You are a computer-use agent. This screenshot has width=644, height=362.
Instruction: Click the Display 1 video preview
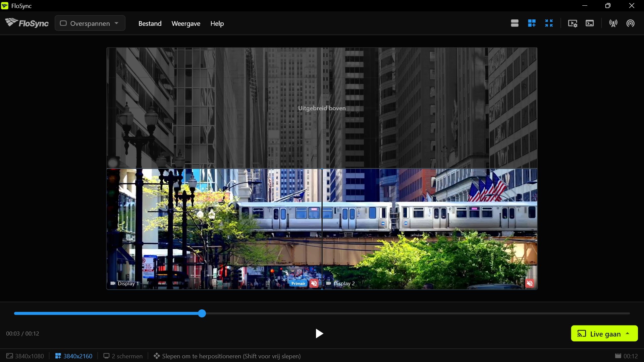tap(214, 229)
